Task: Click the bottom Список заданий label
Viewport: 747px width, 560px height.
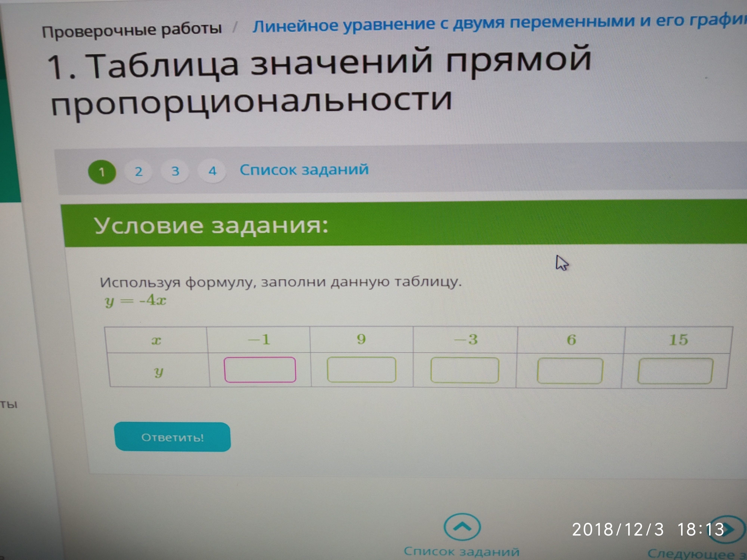Action: (x=462, y=552)
